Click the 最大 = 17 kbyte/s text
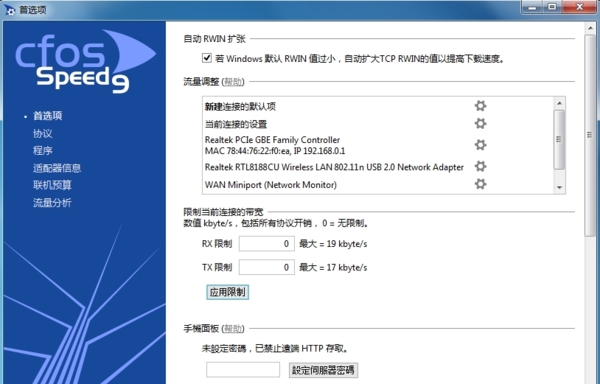600x384 pixels. tap(333, 267)
